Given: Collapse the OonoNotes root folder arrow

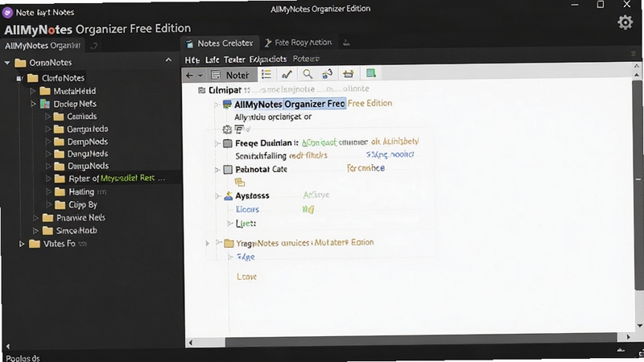Looking at the screenshot, I should pyautogui.click(x=7, y=63).
